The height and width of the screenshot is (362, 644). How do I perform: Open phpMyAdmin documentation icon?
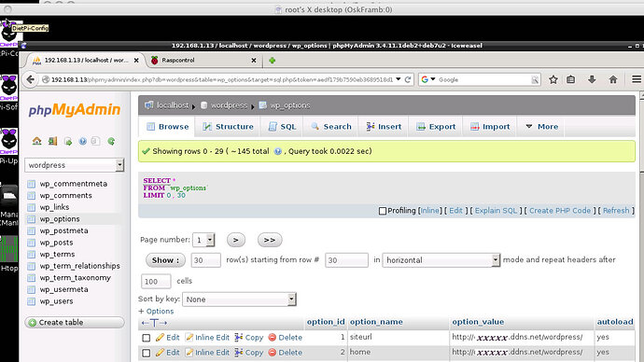pyautogui.click(x=82, y=141)
